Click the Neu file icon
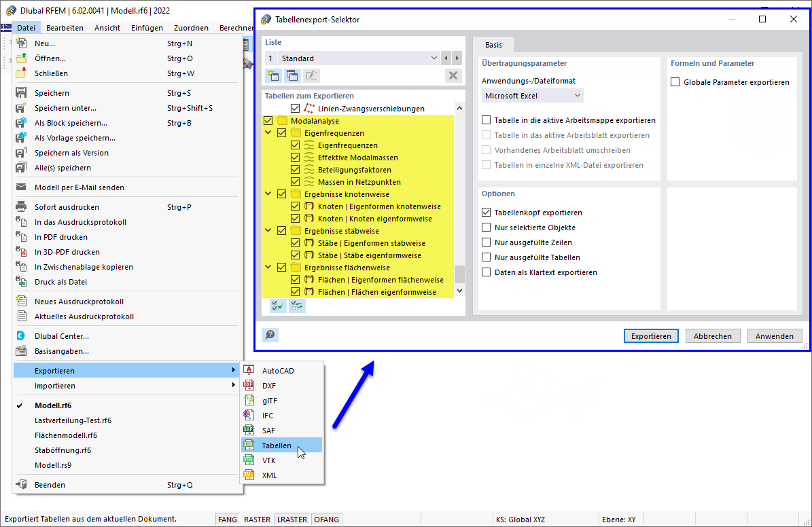Viewport: 812px width, 527px height. click(21, 43)
